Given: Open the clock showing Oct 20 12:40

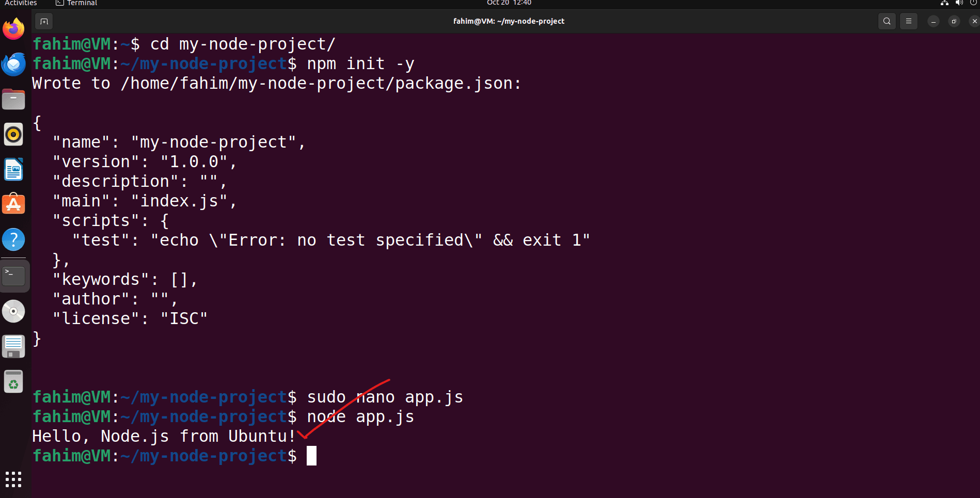Looking at the screenshot, I should click(509, 3).
